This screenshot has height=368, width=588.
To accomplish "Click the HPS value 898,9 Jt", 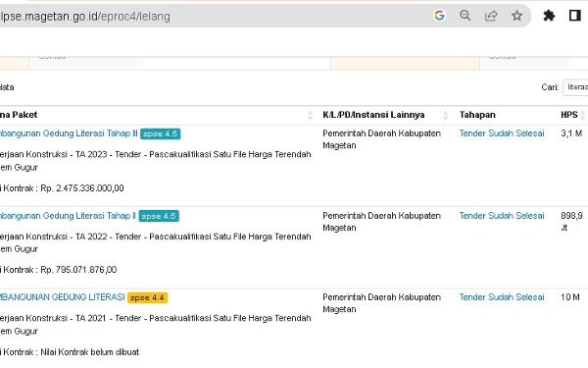I will click(x=571, y=222).
